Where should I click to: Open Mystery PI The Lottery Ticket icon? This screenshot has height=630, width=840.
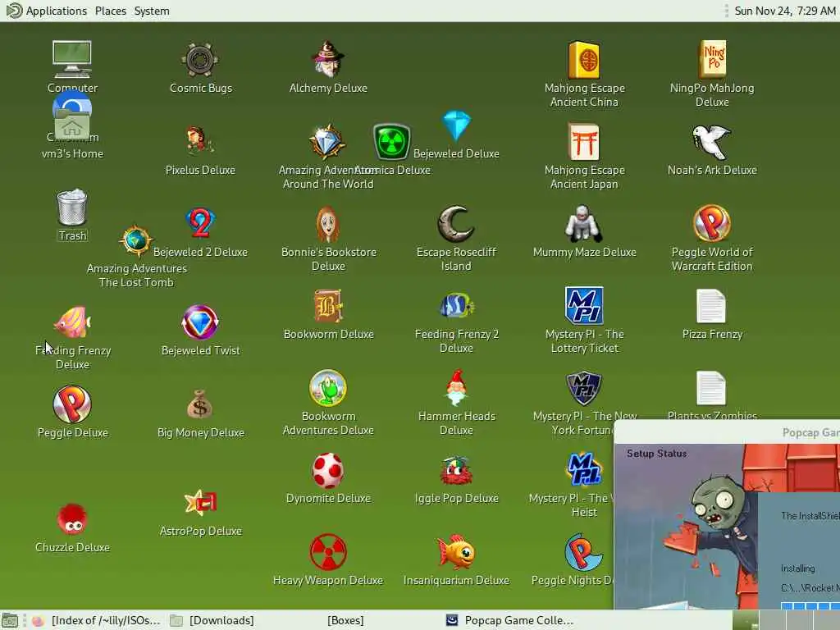point(584,306)
